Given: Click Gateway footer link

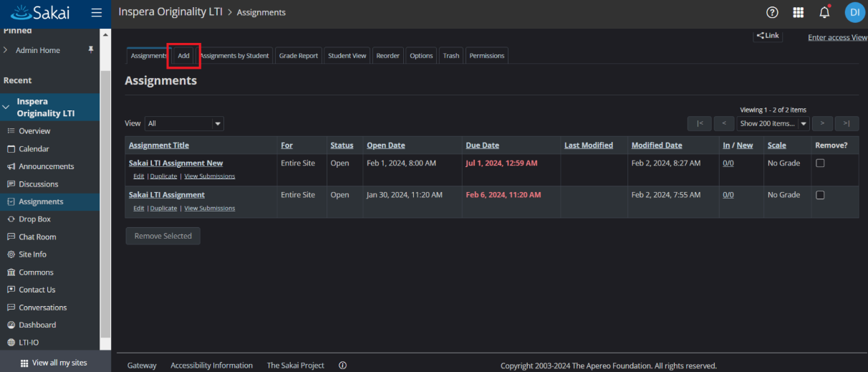Looking at the screenshot, I should coord(142,366).
